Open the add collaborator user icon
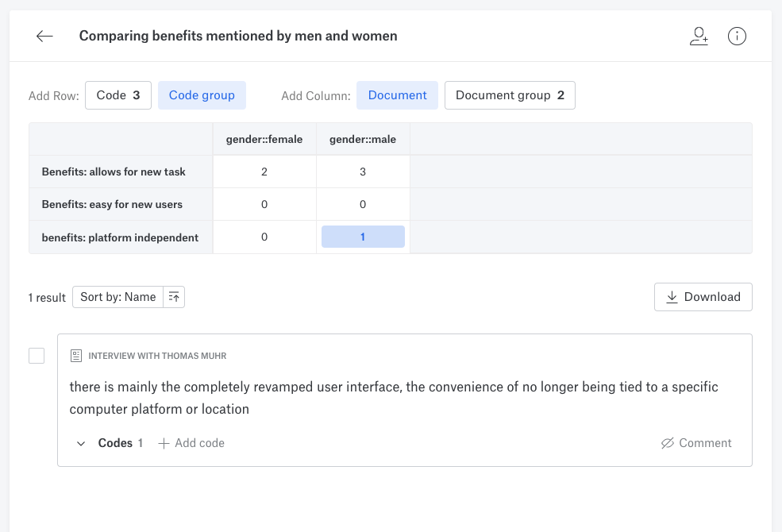The width and height of the screenshot is (782, 532). click(x=699, y=36)
